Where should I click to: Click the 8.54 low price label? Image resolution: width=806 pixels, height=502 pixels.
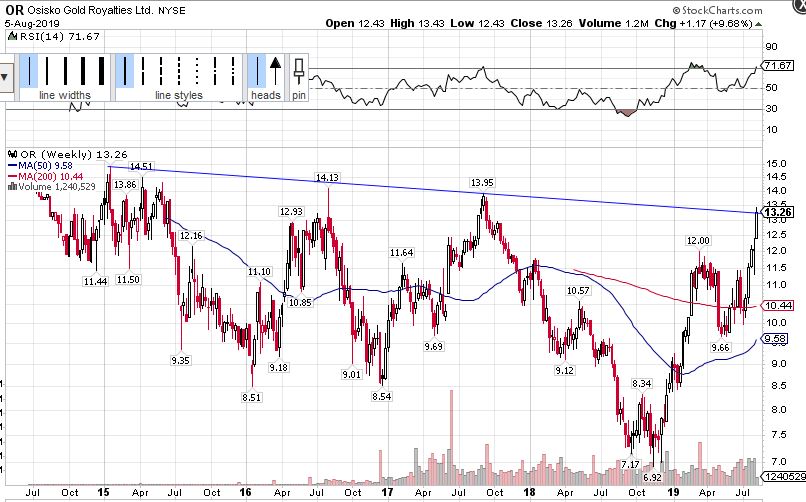pos(381,397)
